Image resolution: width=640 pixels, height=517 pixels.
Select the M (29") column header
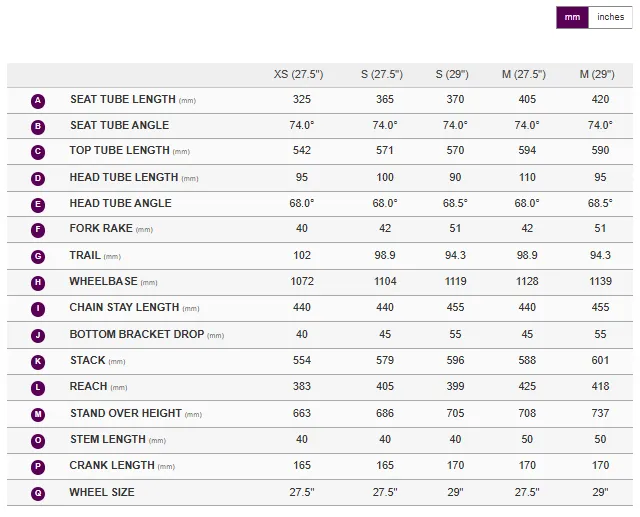pos(597,74)
